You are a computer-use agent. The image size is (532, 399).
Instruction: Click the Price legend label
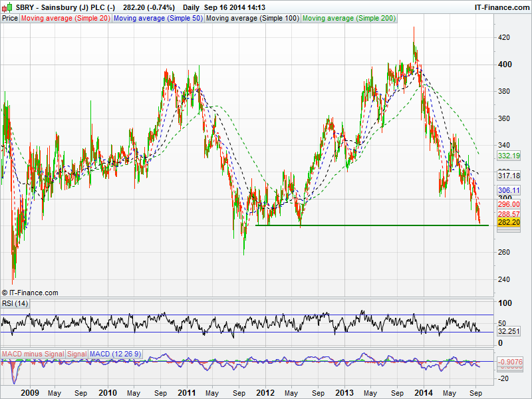pos(10,19)
